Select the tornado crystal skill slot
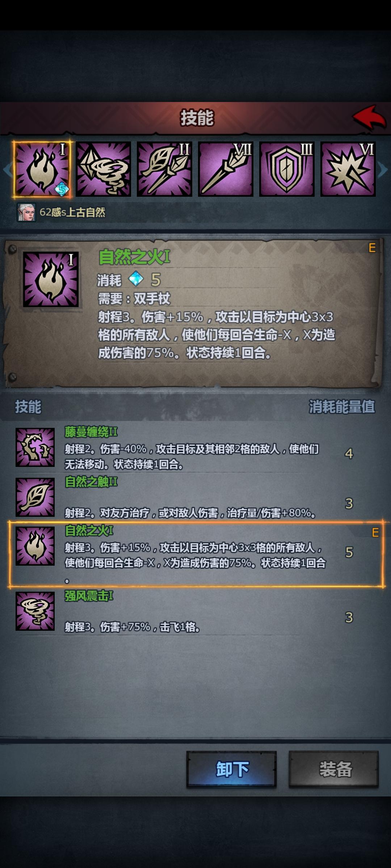391x868 pixels. point(103,169)
